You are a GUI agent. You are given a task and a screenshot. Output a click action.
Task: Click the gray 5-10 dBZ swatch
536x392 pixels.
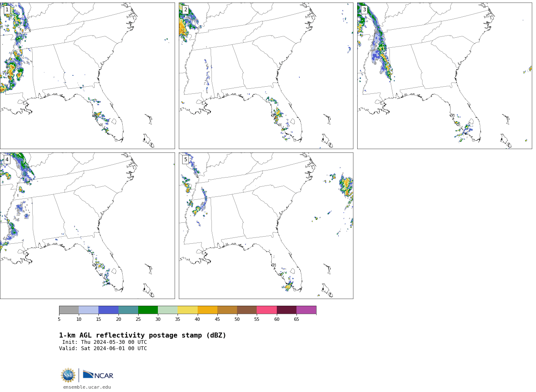click(69, 310)
